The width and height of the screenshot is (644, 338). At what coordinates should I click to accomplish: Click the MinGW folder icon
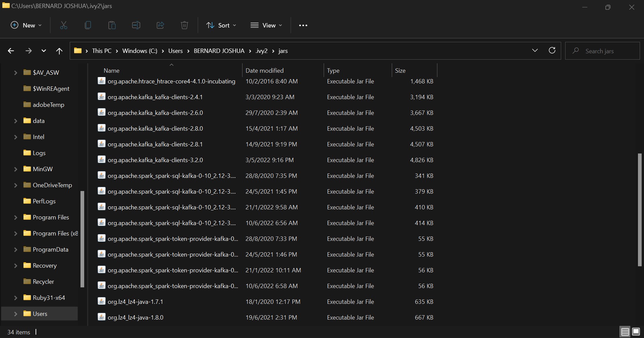27,169
